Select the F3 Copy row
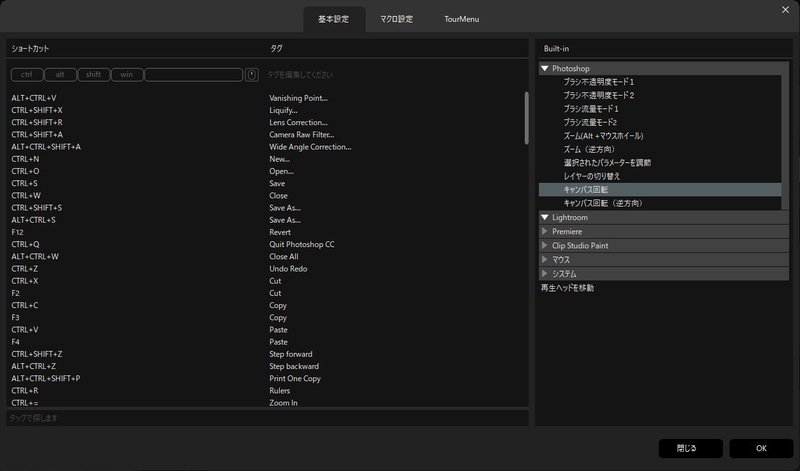 265,318
